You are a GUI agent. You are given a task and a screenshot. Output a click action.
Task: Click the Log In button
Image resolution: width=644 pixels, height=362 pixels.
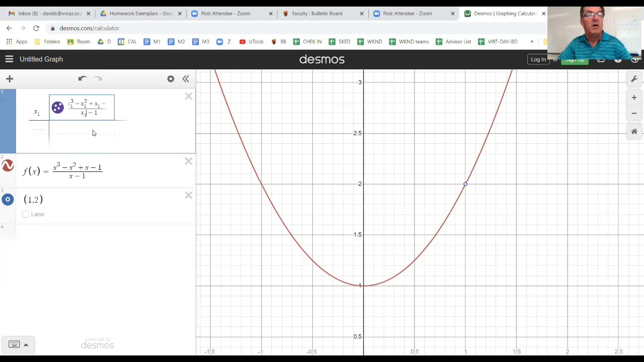[538, 59]
